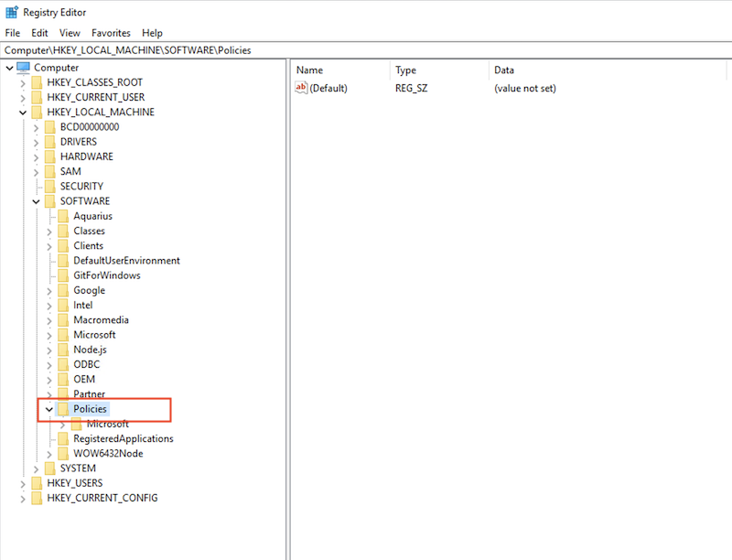Click the Aquarius folder icon
732x560 pixels.
63,217
